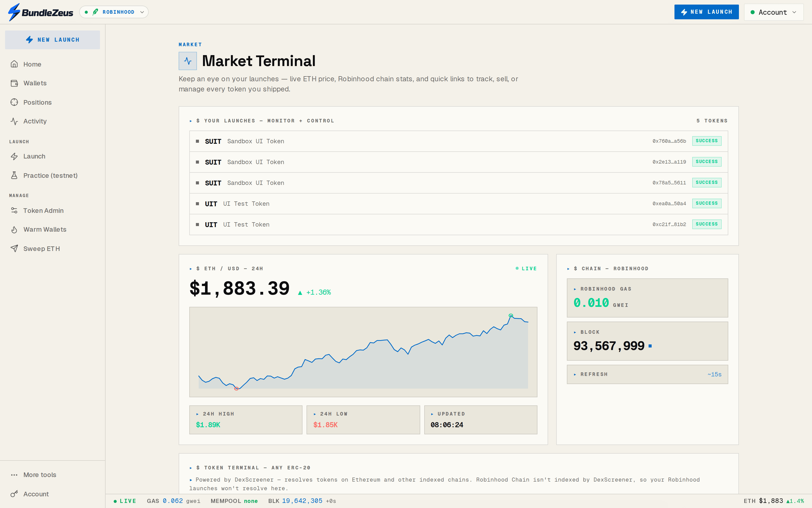
Task: Click the address 0xea0a…50a4
Action: click(669, 204)
